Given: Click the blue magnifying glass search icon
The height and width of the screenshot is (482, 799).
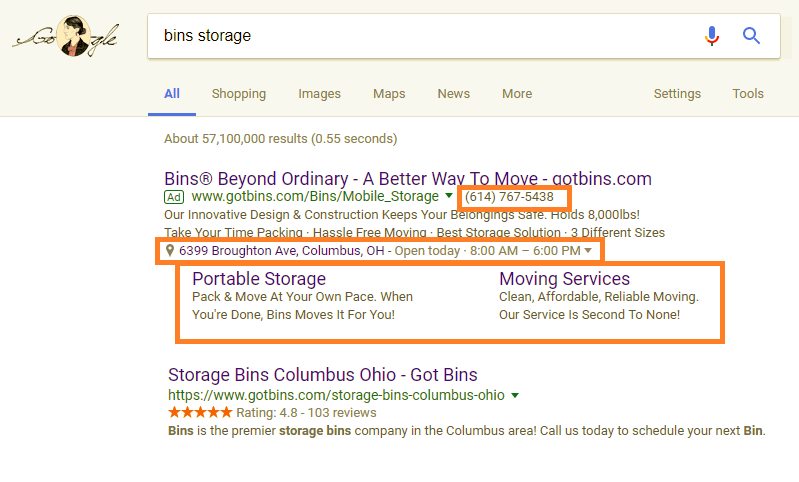Looking at the screenshot, I should (x=751, y=36).
